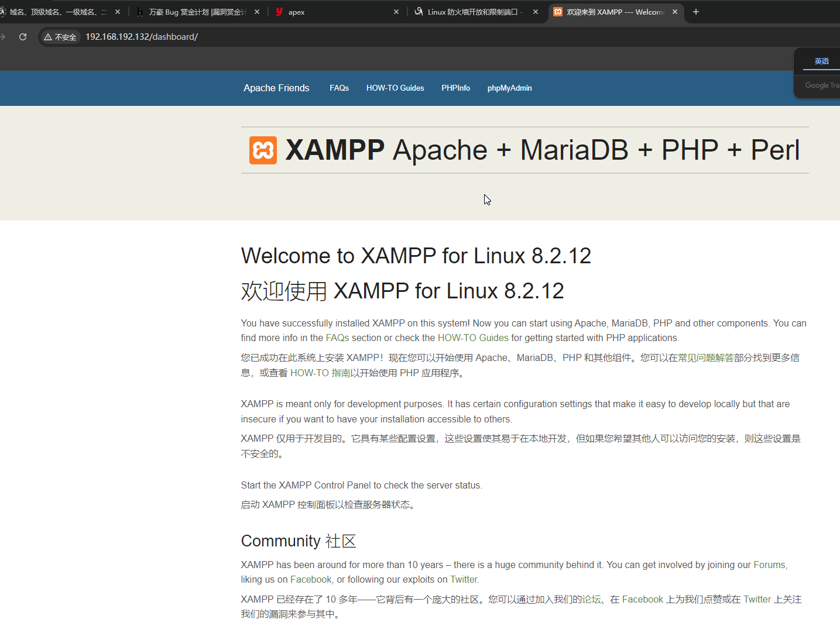The height and width of the screenshot is (633, 840).
Task: Close the apex tab
Action: tap(396, 12)
